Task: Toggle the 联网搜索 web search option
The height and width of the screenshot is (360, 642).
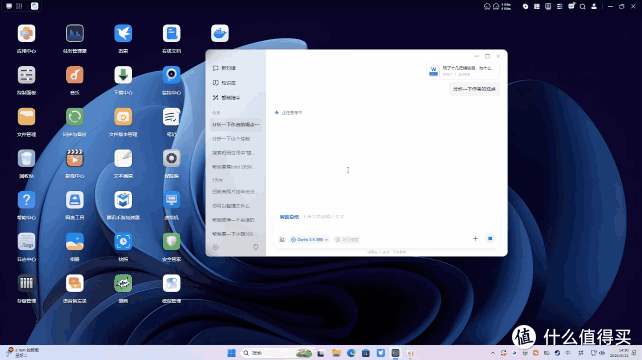Action: (x=347, y=240)
